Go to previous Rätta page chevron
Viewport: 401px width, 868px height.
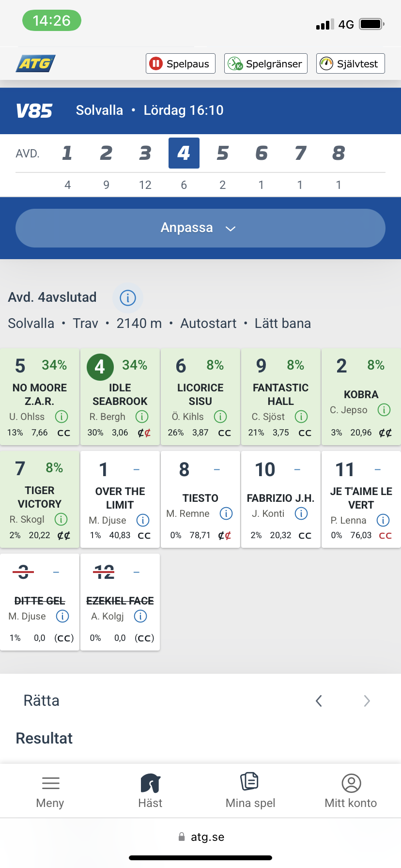[x=319, y=701]
